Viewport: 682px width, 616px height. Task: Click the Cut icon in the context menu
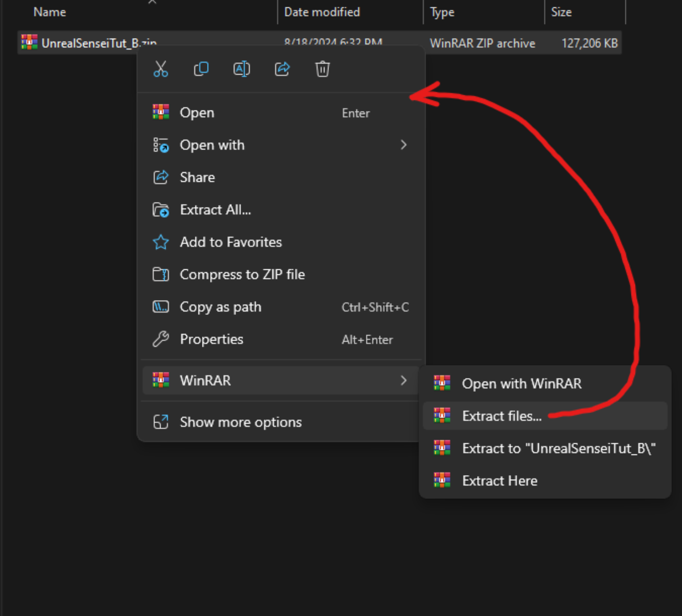coord(161,69)
